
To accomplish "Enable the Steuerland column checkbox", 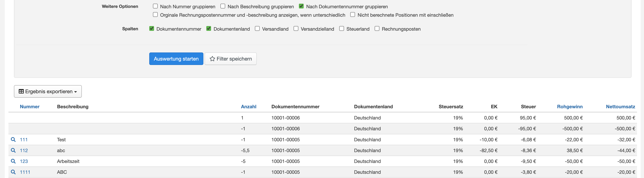I will coord(341,29).
